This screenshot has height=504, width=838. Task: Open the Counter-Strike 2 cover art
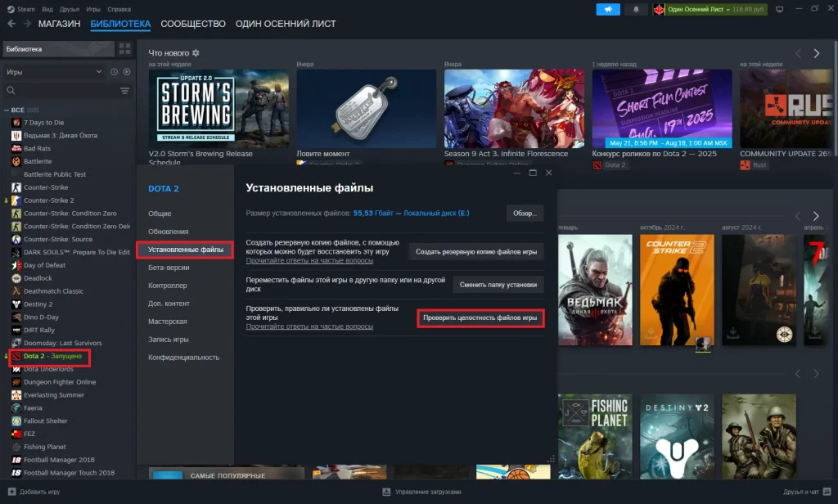pyautogui.click(x=677, y=290)
